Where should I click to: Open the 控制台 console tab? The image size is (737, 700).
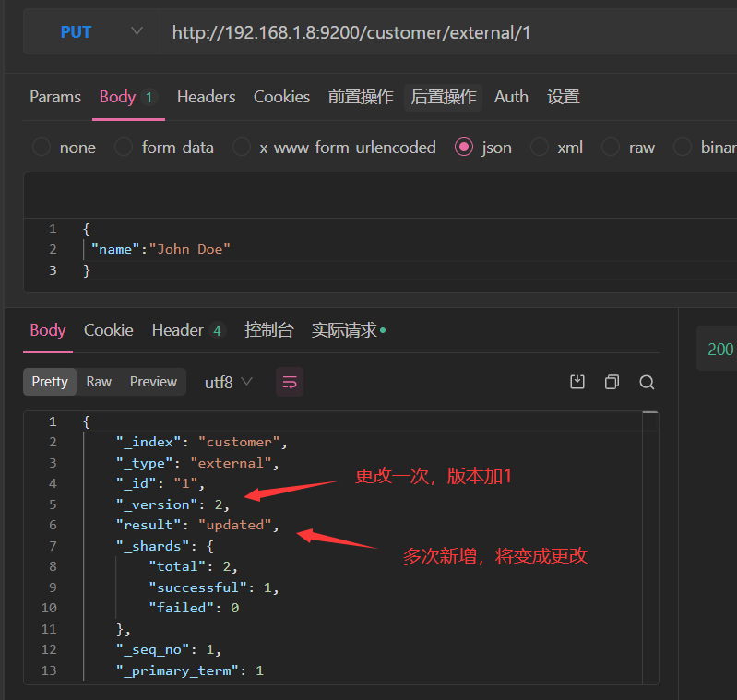(268, 330)
